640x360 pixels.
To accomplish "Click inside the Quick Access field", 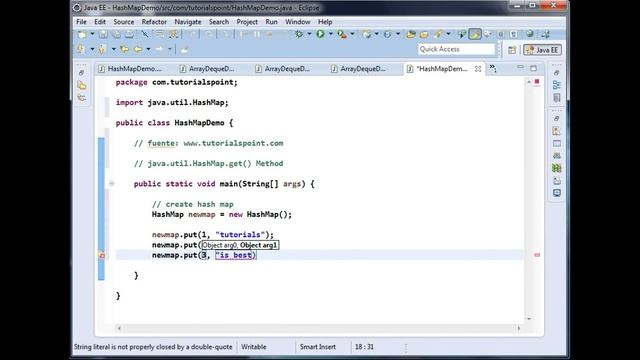I will pyautogui.click(x=456, y=49).
